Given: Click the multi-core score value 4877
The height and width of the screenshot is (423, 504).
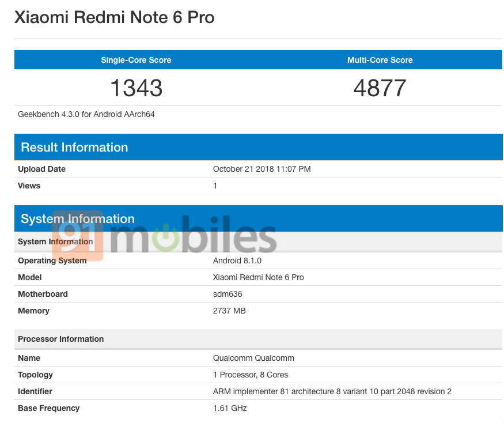Looking at the screenshot, I should pos(380,88).
